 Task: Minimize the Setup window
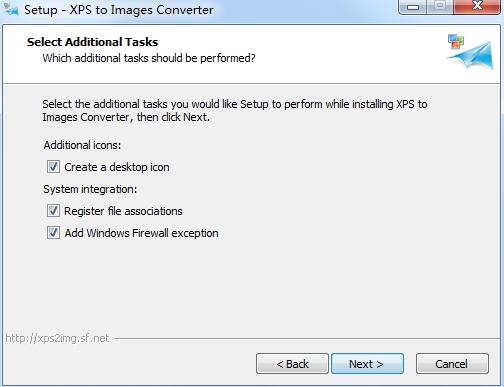[x=413, y=7]
